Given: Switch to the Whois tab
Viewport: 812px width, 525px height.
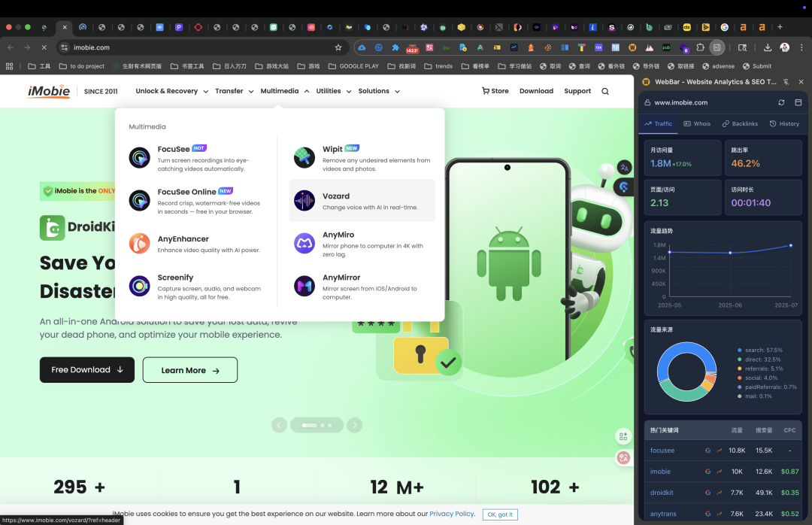Looking at the screenshot, I should tap(697, 124).
